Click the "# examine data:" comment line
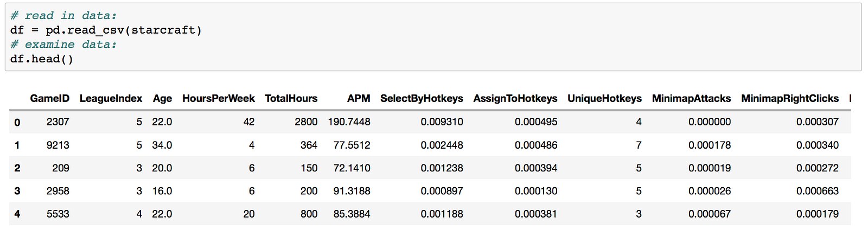868x242 pixels. pyautogui.click(x=63, y=44)
